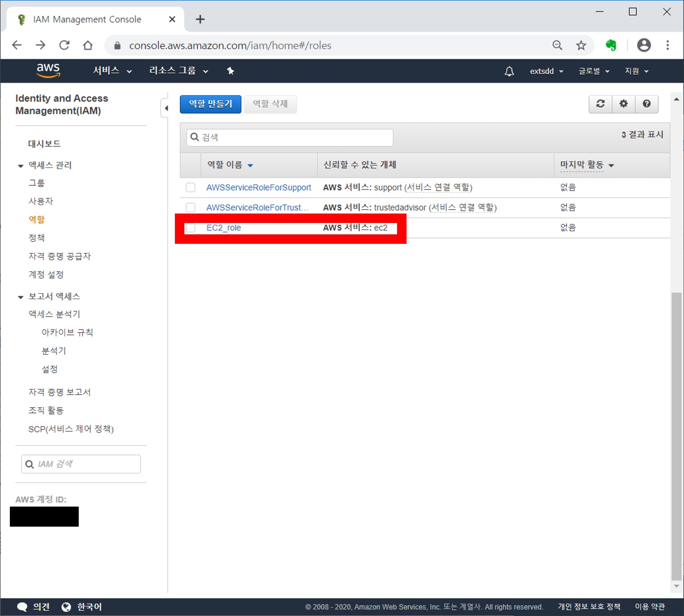684x616 pixels.
Task: Bookmark this page with star icon
Action: click(581, 45)
